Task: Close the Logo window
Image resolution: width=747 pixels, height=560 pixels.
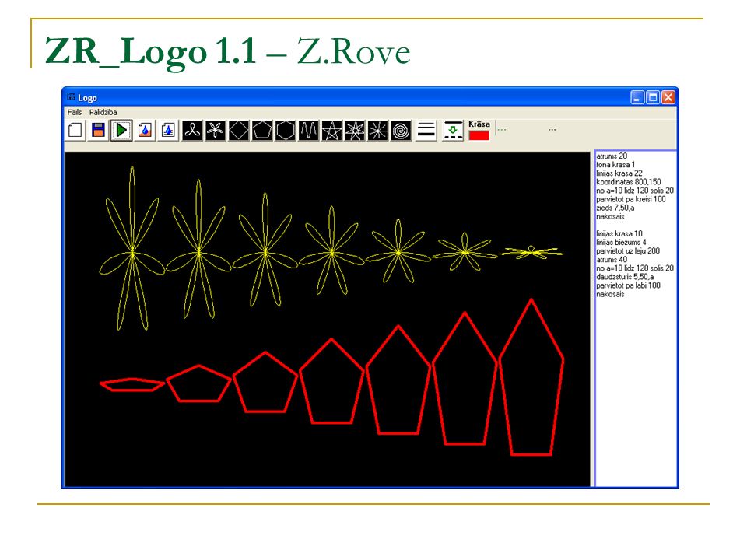Action: pos(668,98)
